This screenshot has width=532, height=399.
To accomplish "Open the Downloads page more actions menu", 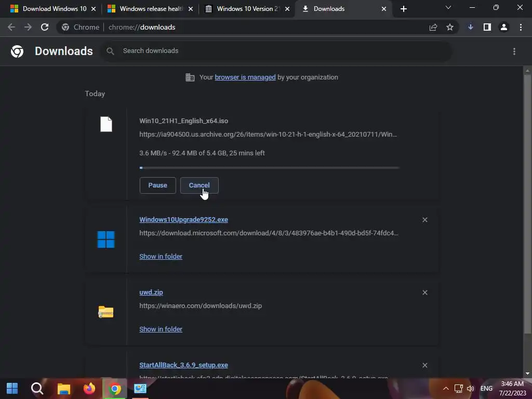I will 514,51.
